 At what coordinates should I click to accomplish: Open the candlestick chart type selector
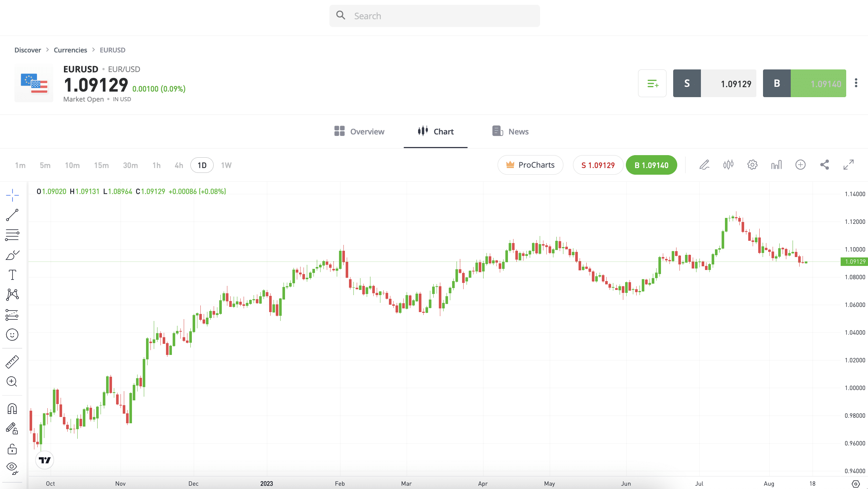[x=728, y=165]
